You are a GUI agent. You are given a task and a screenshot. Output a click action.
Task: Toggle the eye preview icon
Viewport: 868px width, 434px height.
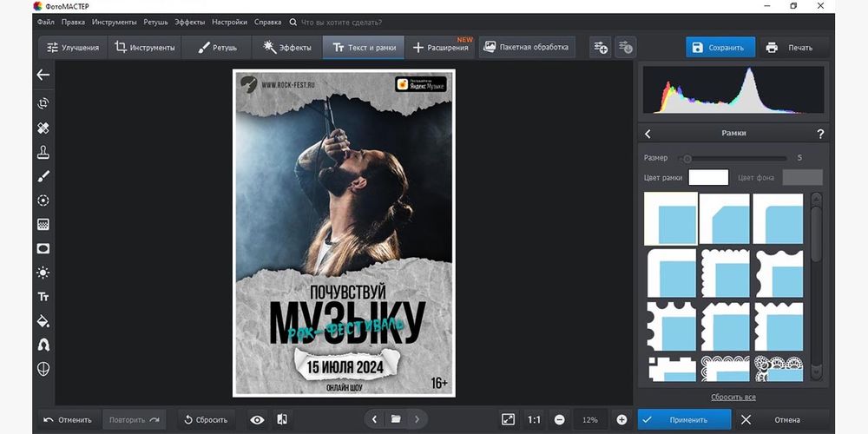257,419
